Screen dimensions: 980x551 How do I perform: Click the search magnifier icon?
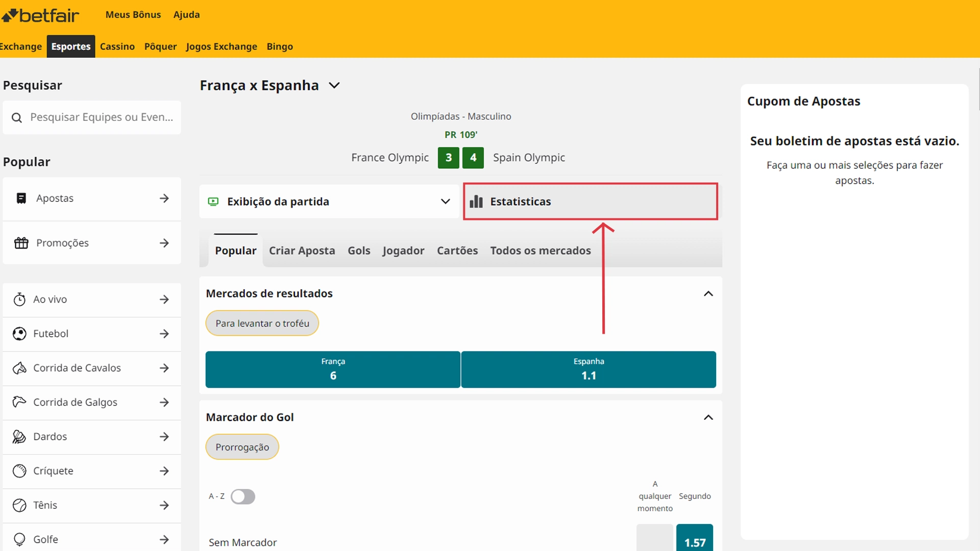tap(17, 118)
